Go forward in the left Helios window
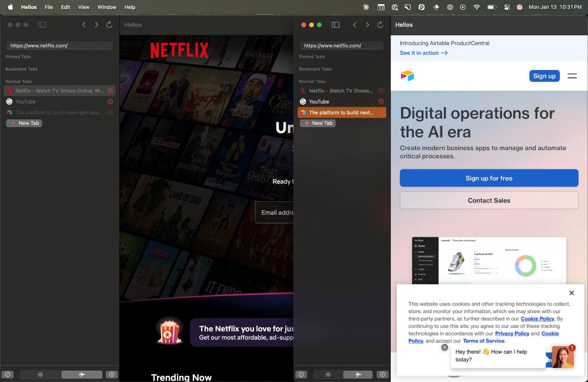 click(x=96, y=25)
